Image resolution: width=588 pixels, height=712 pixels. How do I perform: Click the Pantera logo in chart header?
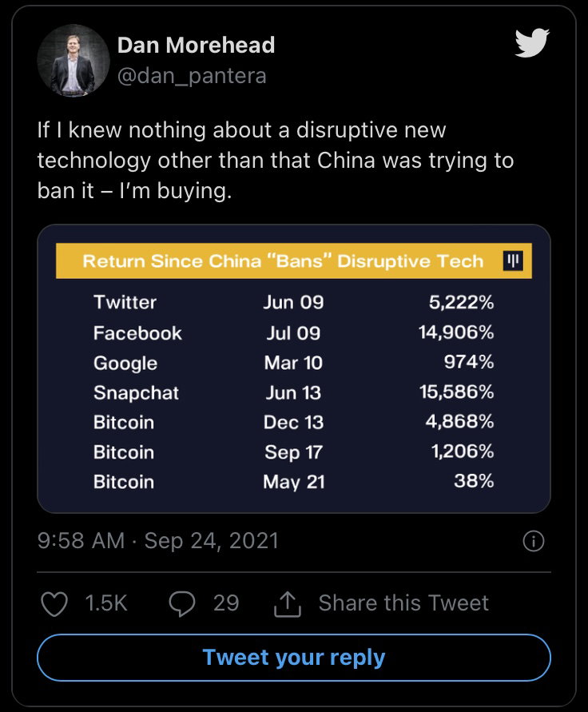[513, 261]
